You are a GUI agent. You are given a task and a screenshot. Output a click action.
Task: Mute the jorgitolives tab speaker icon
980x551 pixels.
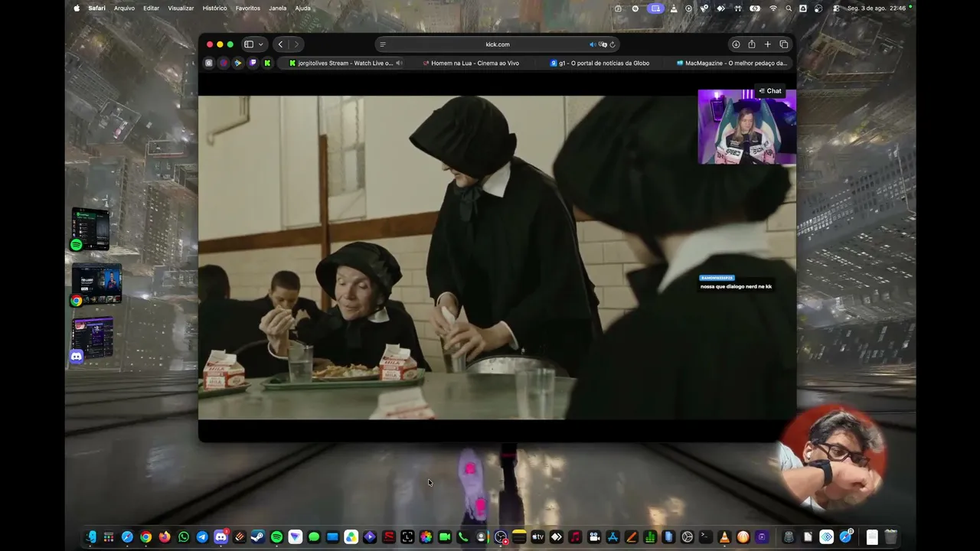coord(399,63)
